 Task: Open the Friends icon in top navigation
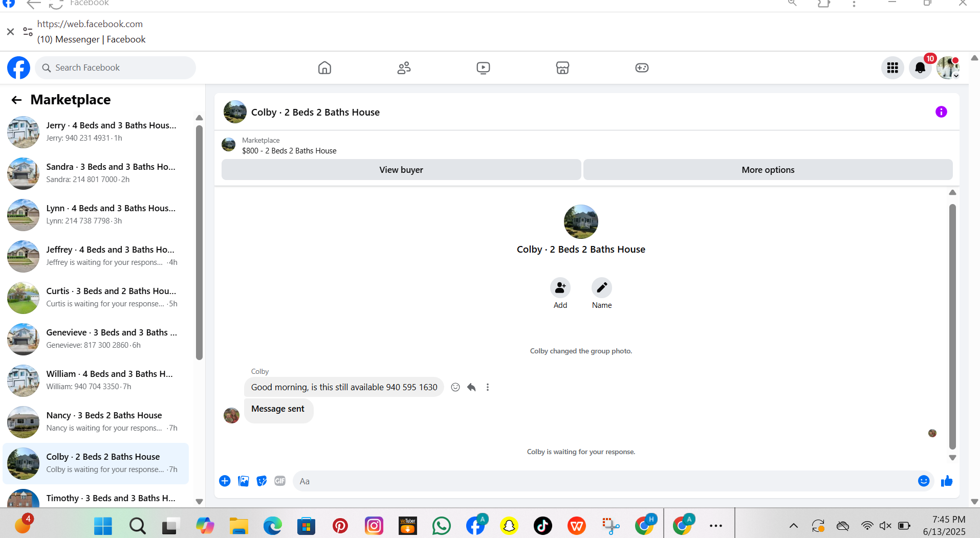tap(404, 68)
